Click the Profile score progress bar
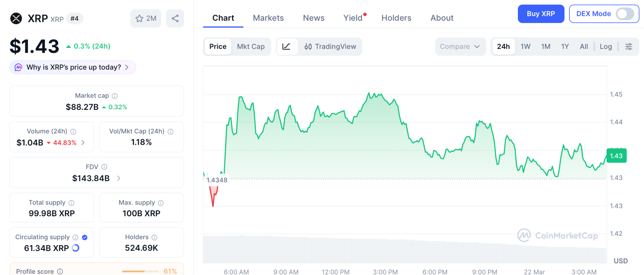The image size is (644, 275). click(x=140, y=271)
